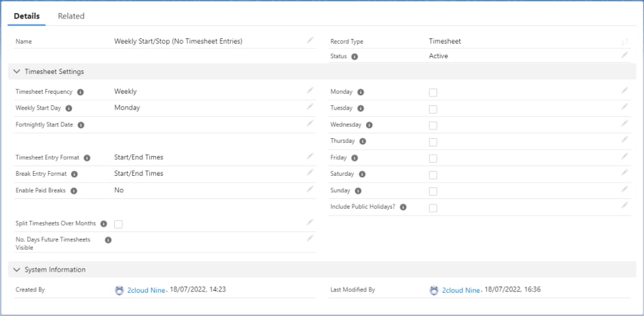Click the Record Type change icon
The height and width of the screenshot is (316, 644).
pos(625,42)
